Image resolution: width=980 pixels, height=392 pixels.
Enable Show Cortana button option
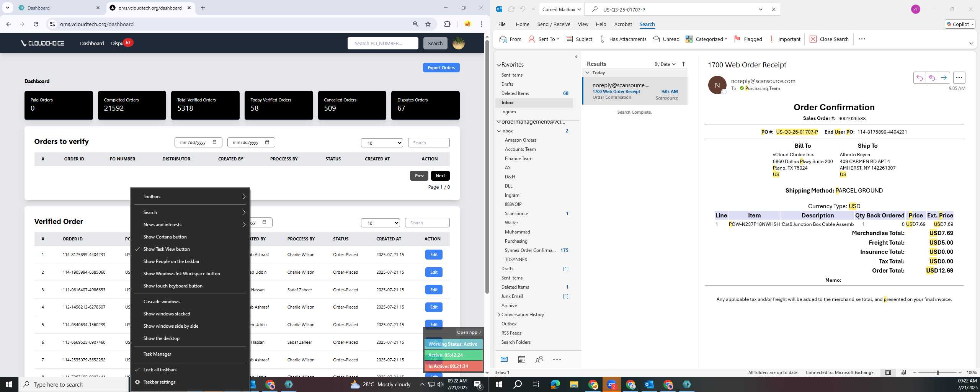(x=190, y=237)
